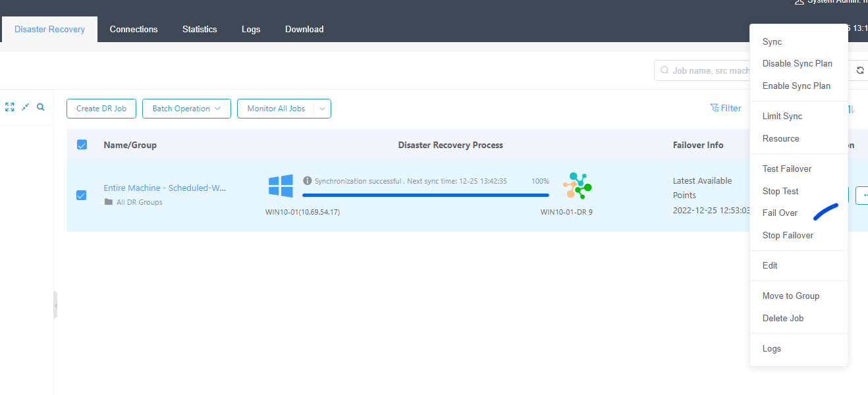Click the Failover Info column header
This screenshot has height=395, width=868.
pyautogui.click(x=698, y=145)
